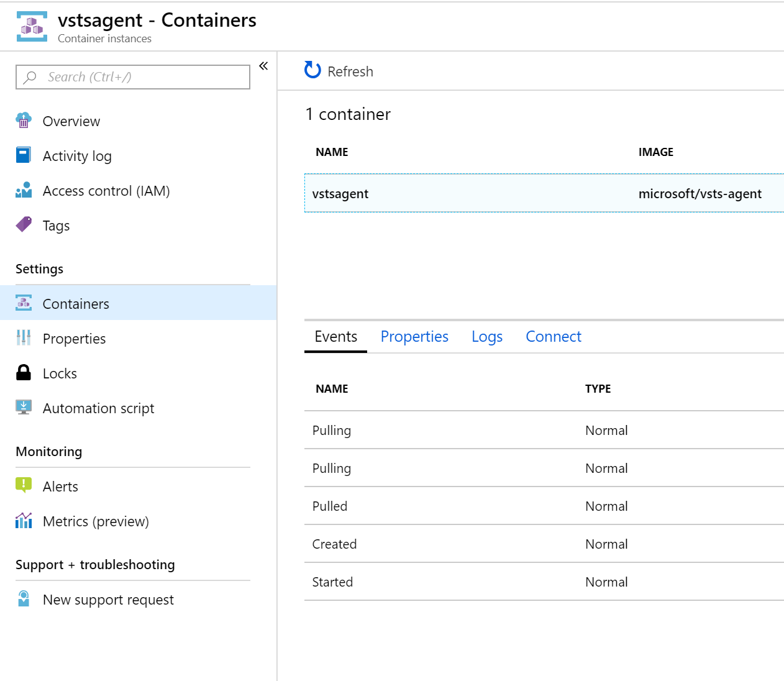
Task: Refresh the container list
Action: click(x=339, y=71)
